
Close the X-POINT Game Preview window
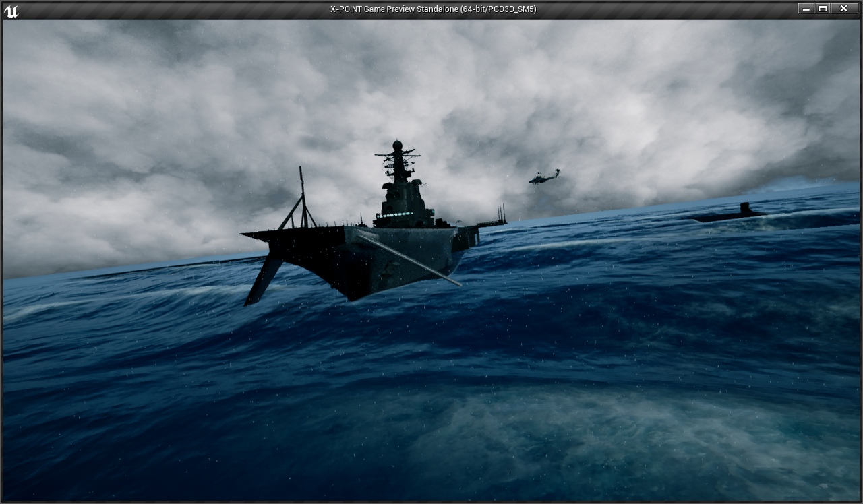(844, 9)
